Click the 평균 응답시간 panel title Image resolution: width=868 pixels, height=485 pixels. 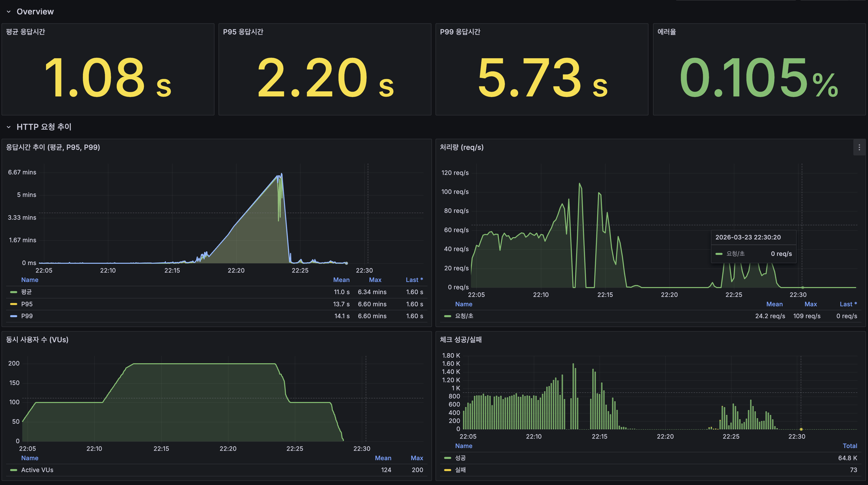pyautogui.click(x=26, y=32)
